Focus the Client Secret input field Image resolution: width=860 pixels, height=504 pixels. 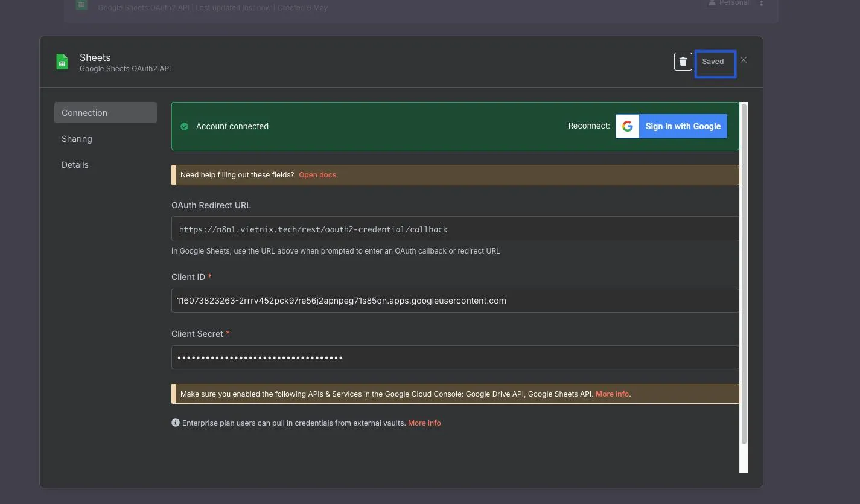(455, 357)
